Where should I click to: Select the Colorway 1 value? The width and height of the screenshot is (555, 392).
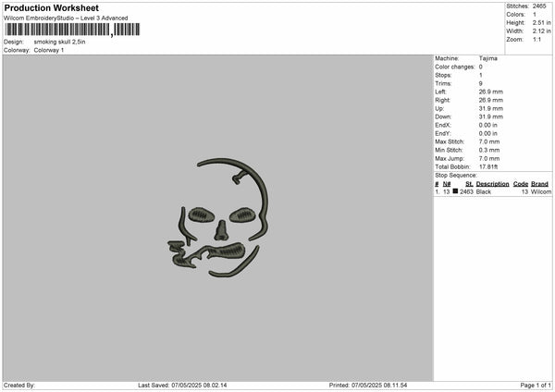pos(49,50)
